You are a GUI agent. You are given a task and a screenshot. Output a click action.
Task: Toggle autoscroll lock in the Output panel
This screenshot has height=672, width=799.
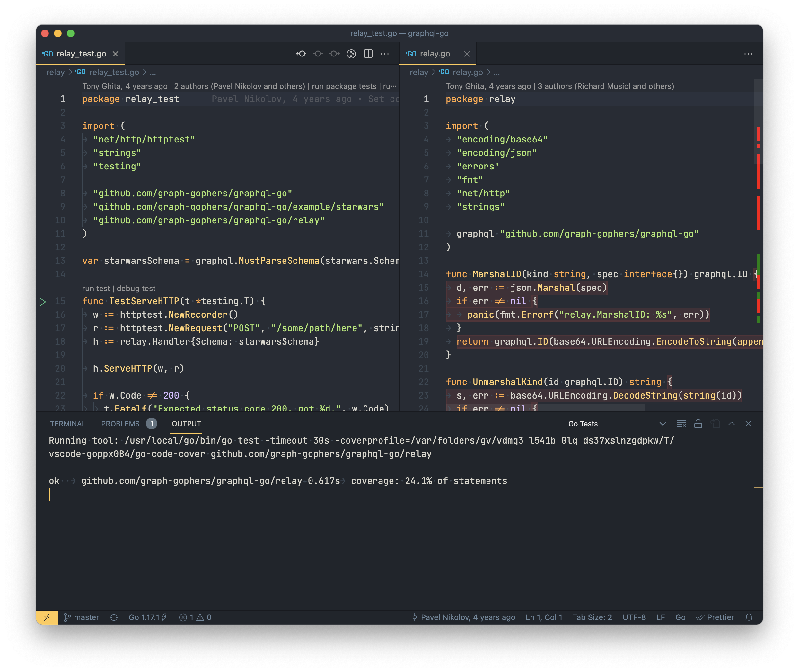coord(698,424)
